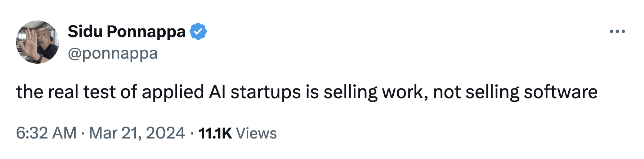Click the 6:32 AM timestamp
The image size is (644, 159).
click(x=46, y=133)
